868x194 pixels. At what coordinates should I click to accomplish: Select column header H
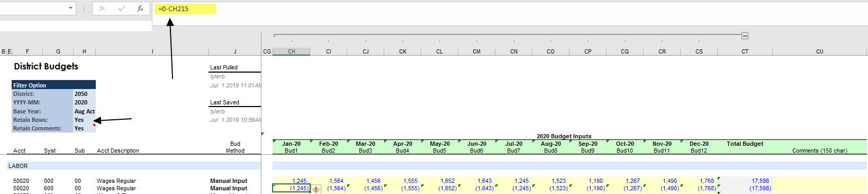coord(84,51)
